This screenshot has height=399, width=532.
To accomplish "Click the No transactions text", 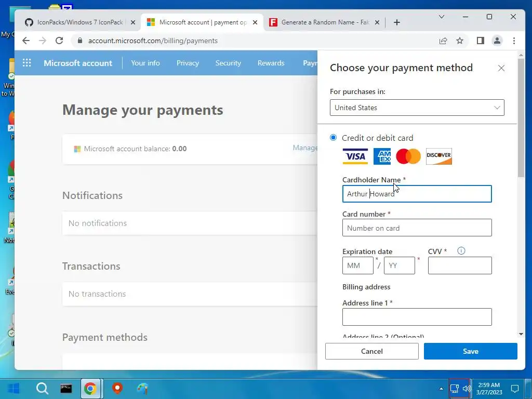I will pos(97,294).
